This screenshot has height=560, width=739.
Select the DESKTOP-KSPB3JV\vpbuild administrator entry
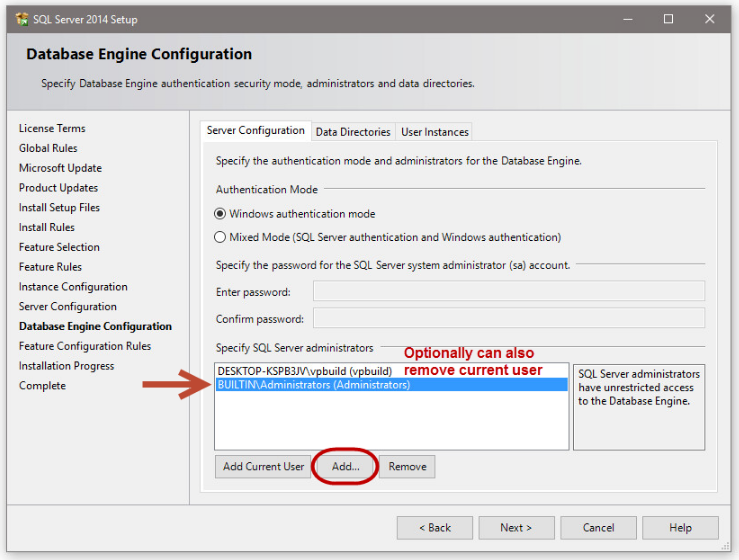click(304, 371)
